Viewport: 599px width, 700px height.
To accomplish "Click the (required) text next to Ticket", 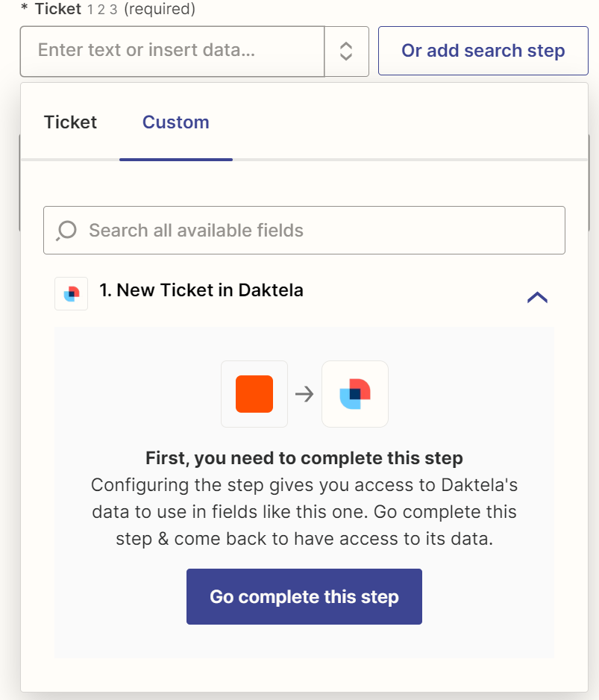I will (160, 10).
